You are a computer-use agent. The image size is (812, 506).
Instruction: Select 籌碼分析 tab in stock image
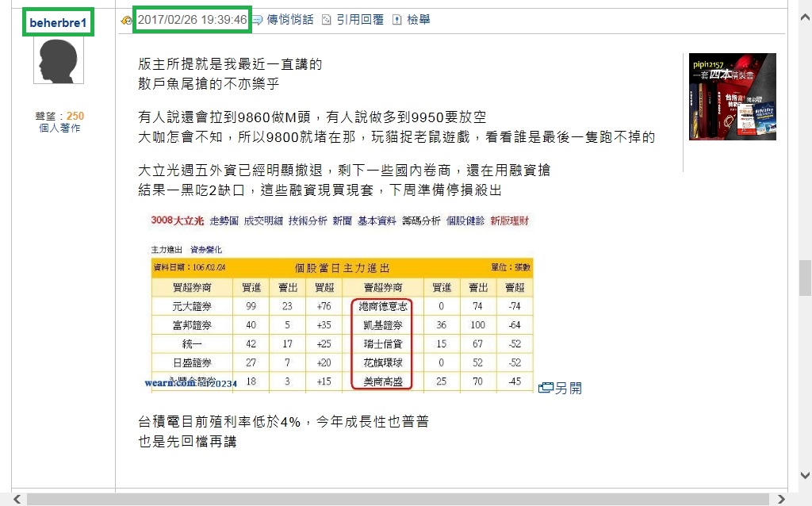click(421, 221)
